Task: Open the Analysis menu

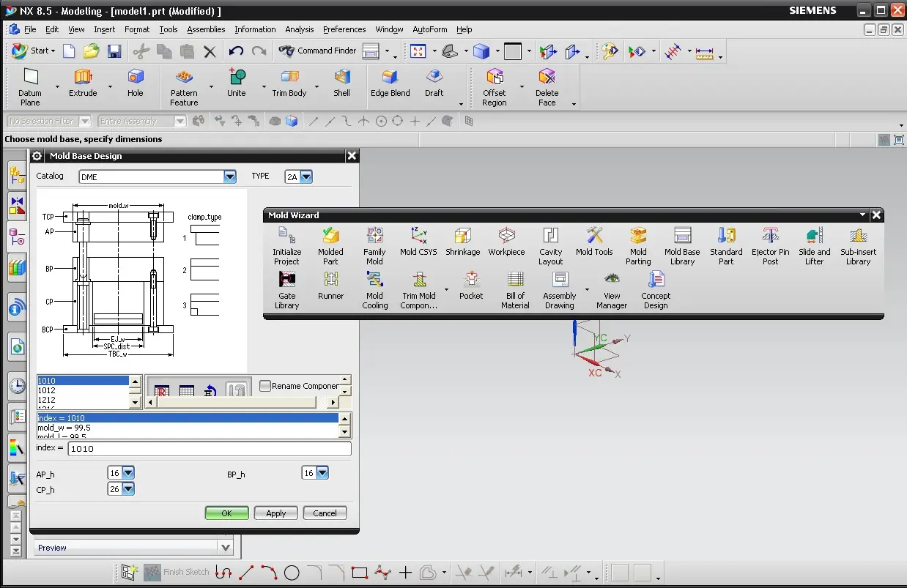Action: click(x=300, y=30)
